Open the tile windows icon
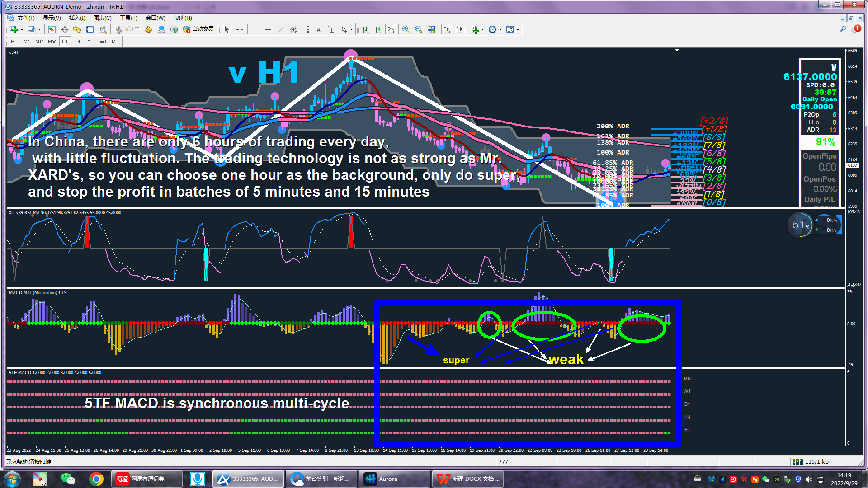868x488 pixels. tap(431, 29)
